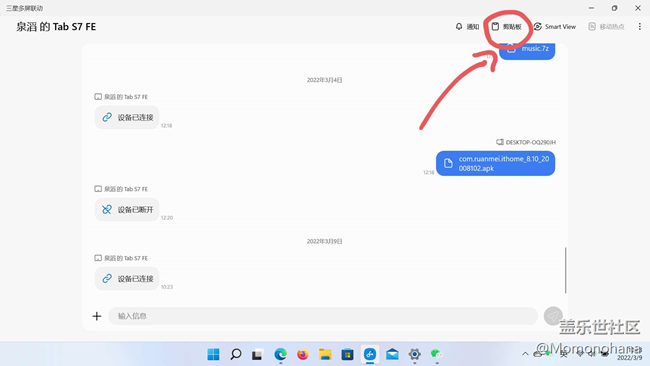This screenshot has width=650, height=366.
Task: Click the link icon in the 10:23 bubble
Action: (107, 279)
